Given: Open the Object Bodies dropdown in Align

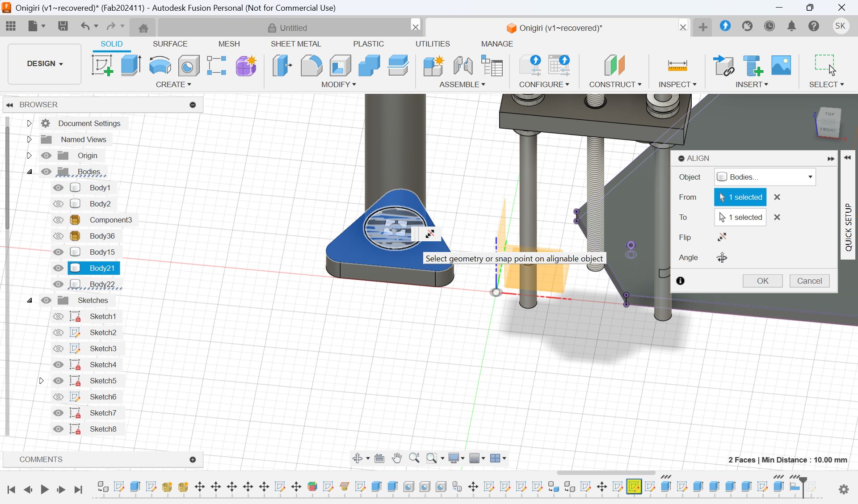Looking at the screenshot, I should click(765, 177).
